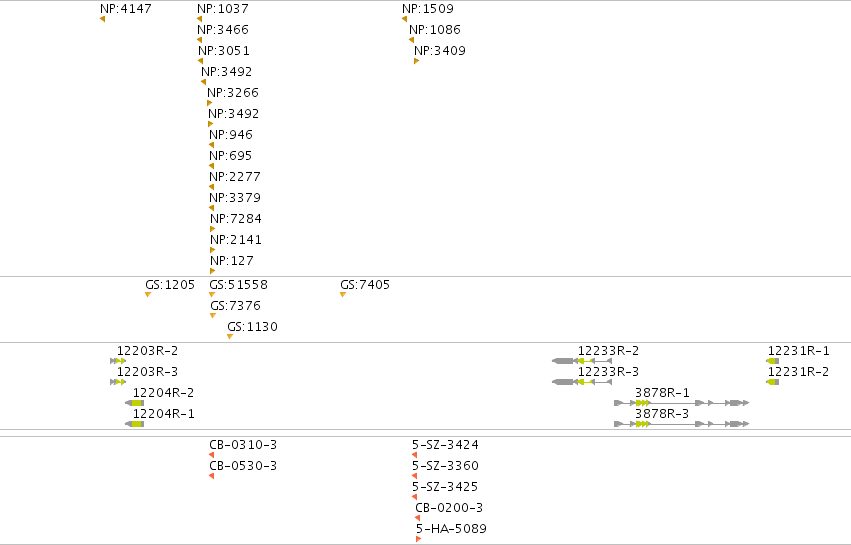The image size is (851, 545).
Task: Select the NP:2141 feature label
Action: click(x=236, y=240)
